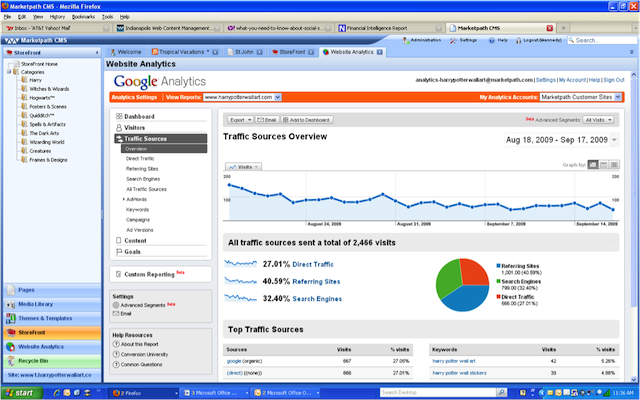Click the Windows start button
The width and height of the screenshot is (640, 400).
point(21,393)
